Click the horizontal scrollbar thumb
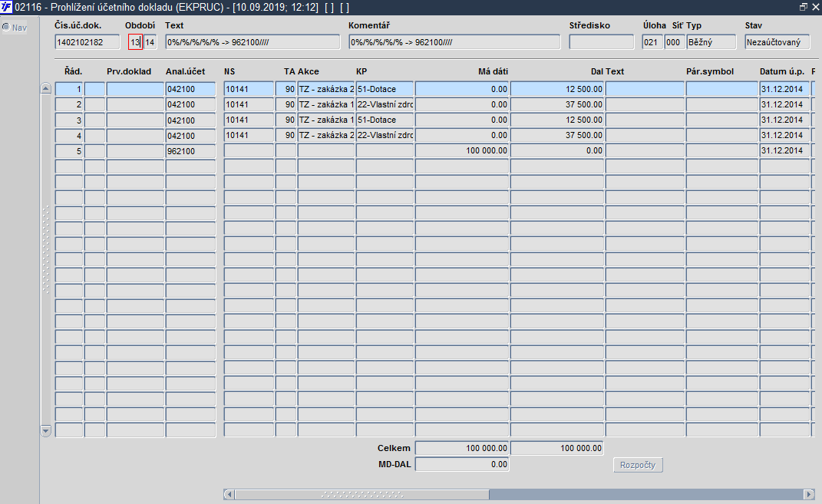The height and width of the screenshot is (504, 822). [362, 494]
